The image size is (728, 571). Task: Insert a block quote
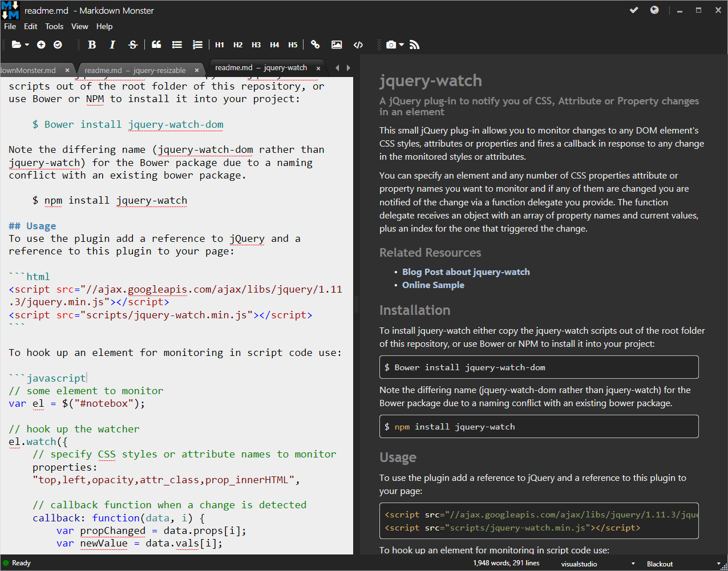click(156, 44)
